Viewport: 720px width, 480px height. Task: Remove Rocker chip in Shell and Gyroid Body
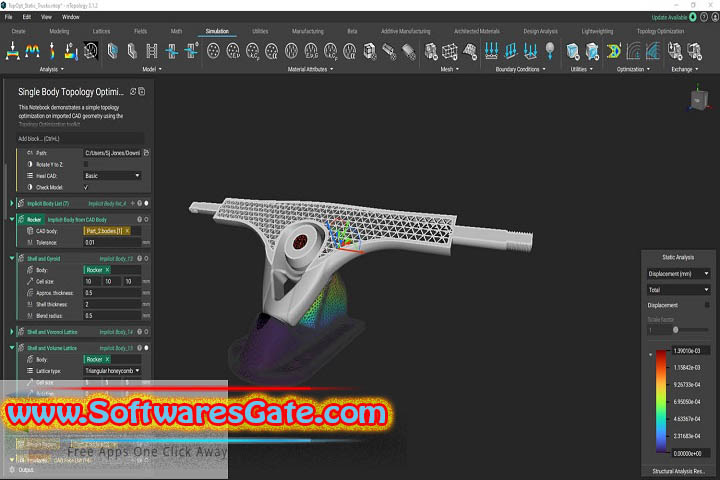pyautogui.click(x=107, y=270)
